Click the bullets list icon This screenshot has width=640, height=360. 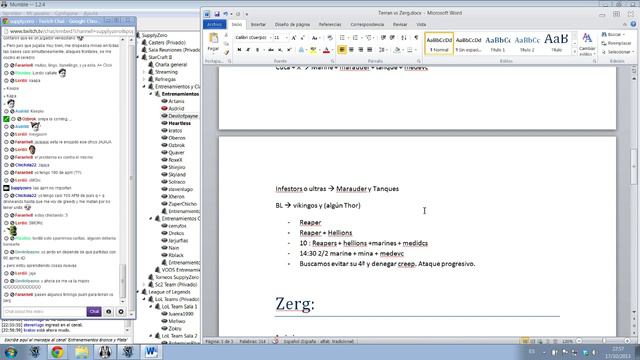[x=342, y=38]
